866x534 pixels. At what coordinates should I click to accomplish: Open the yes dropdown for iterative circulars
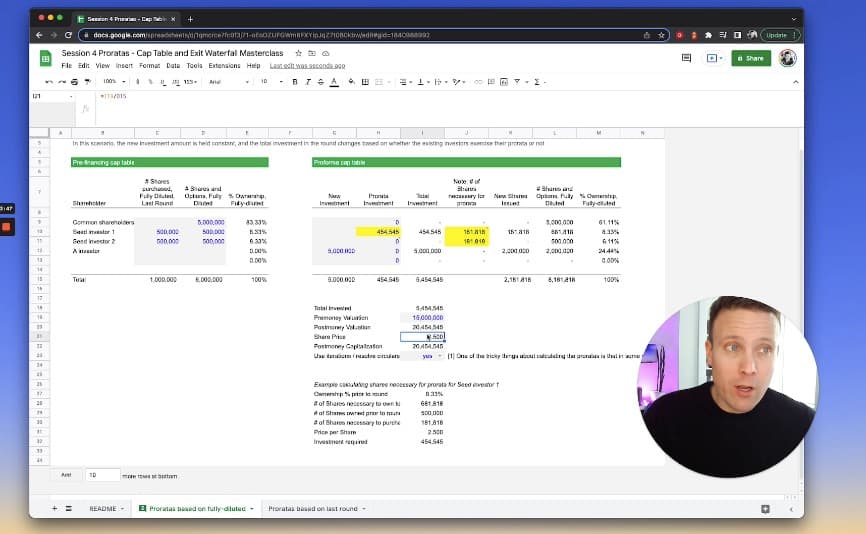(431, 356)
